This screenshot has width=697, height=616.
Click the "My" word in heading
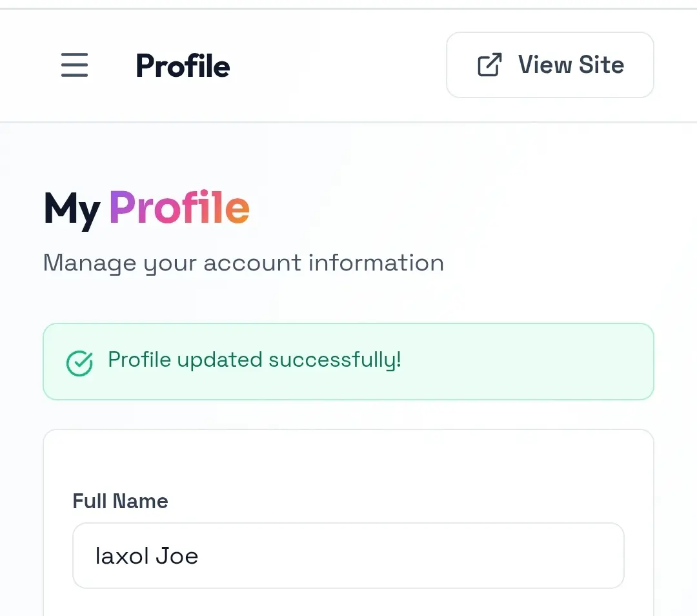coord(72,210)
